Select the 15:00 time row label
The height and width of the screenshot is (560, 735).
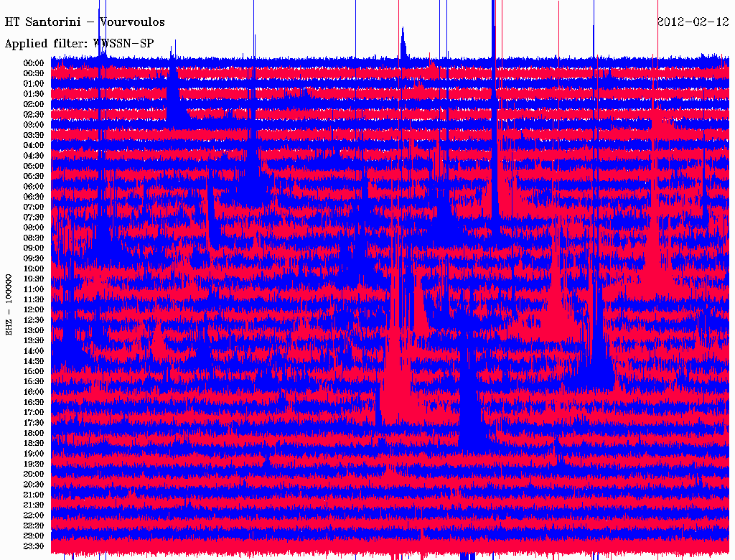point(34,371)
